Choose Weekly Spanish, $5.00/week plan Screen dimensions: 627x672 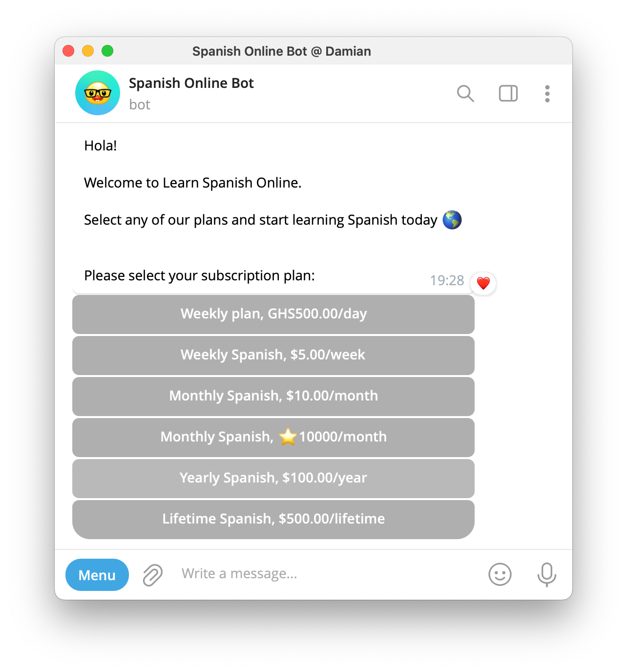[273, 356]
